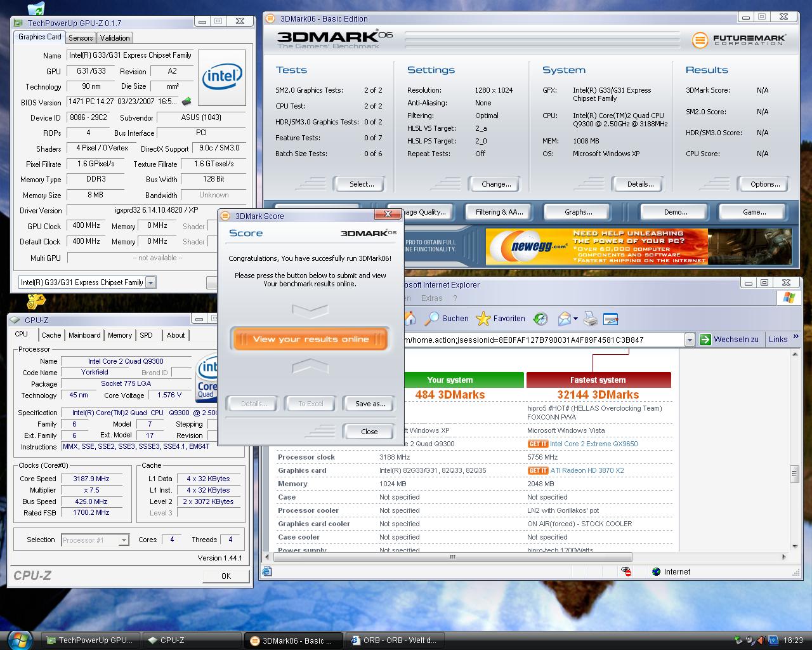Click the Intel logo in GPU-Z
This screenshot has height=650, width=812.
[222, 77]
